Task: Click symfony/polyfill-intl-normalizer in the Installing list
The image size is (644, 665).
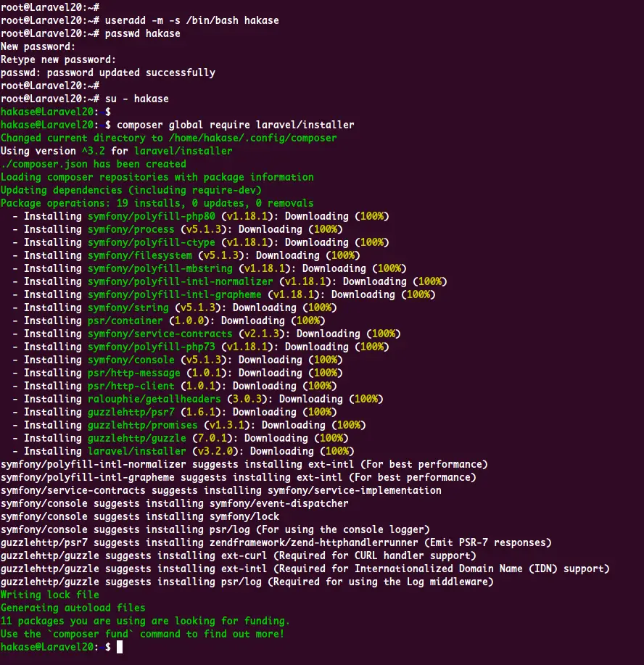Action: coord(181,281)
